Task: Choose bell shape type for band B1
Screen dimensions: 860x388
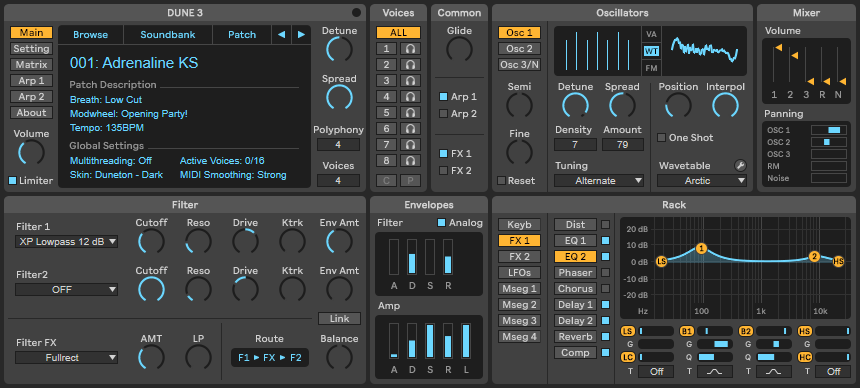Action: [x=714, y=372]
